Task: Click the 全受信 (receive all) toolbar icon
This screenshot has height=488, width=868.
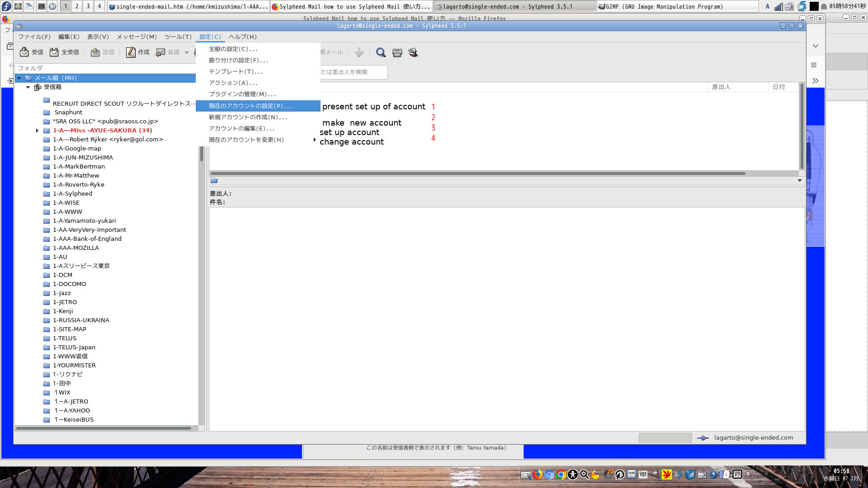Action: tap(64, 52)
